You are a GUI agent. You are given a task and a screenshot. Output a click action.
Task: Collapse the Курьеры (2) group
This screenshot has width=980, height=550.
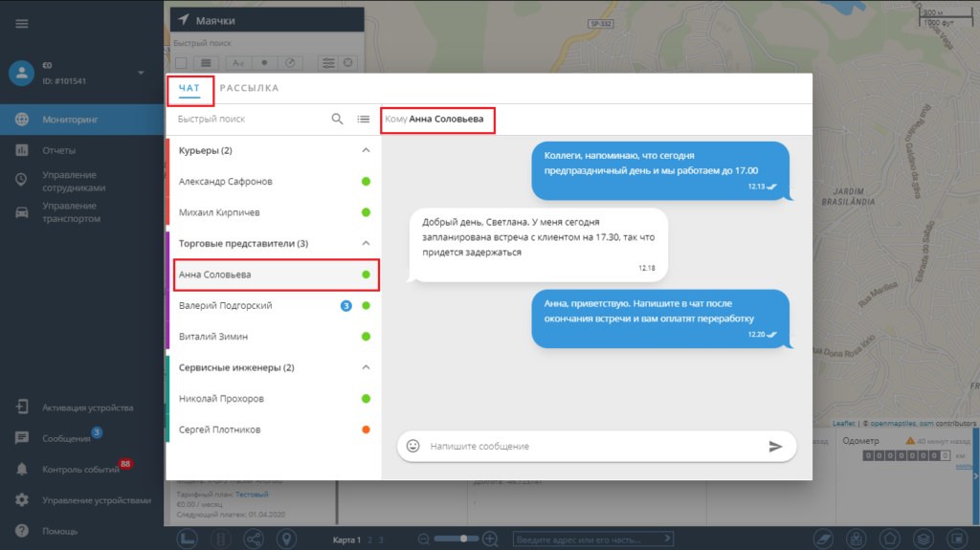(366, 150)
